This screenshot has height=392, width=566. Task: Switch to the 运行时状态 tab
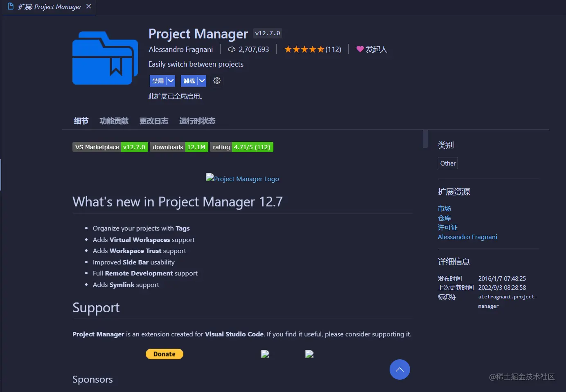point(197,121)
